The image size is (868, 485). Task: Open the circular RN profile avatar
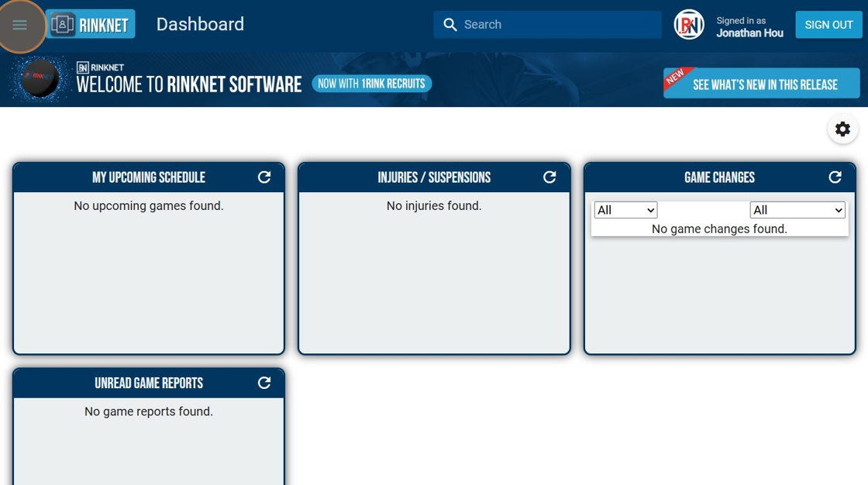click(689, 24)
